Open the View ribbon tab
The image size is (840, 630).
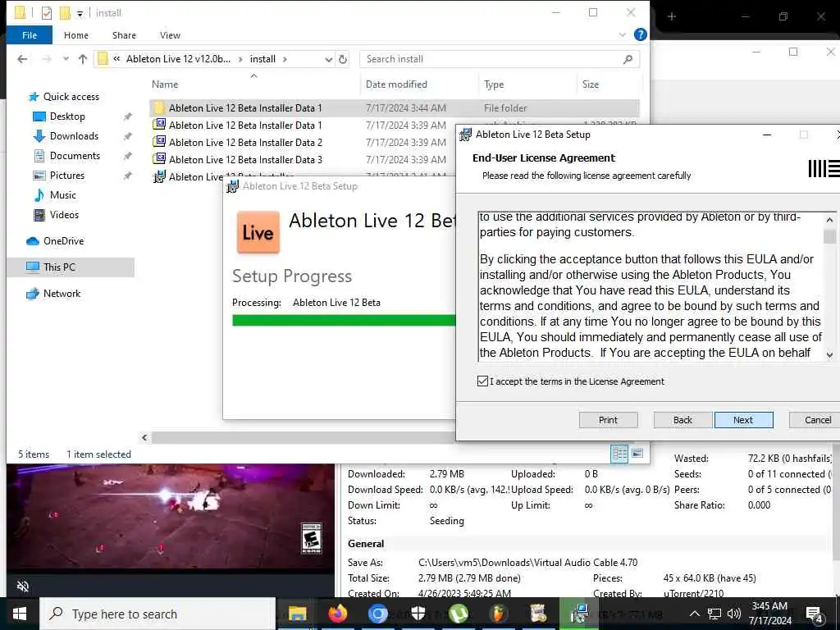[x=170, y=35]
